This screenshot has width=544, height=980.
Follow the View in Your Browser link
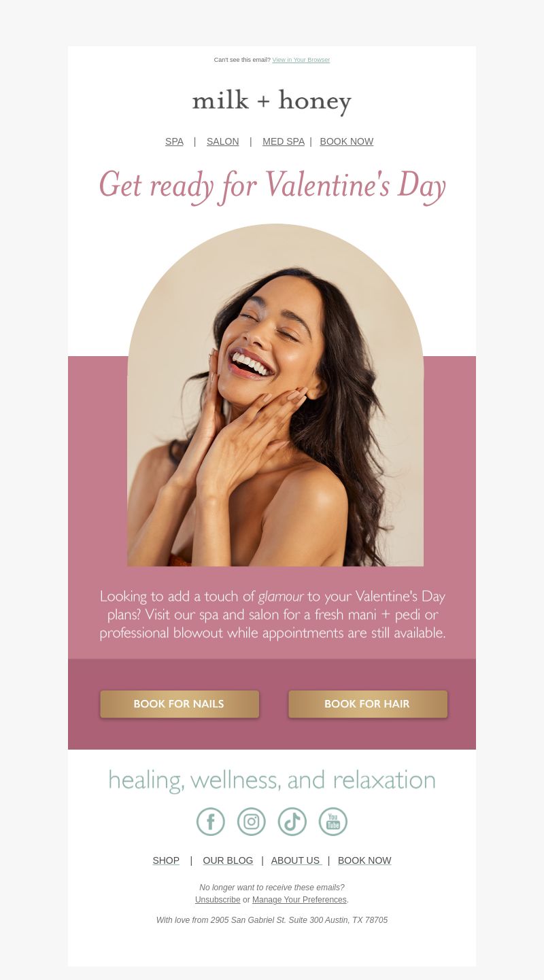click(x=301, y=60)
